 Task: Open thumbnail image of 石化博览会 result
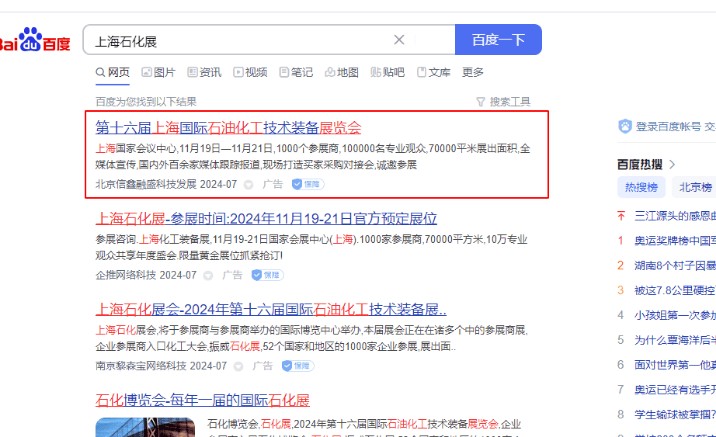145,427
